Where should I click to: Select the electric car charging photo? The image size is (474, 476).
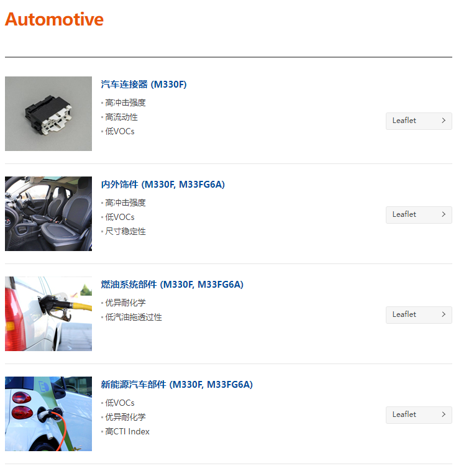[48, 414]
